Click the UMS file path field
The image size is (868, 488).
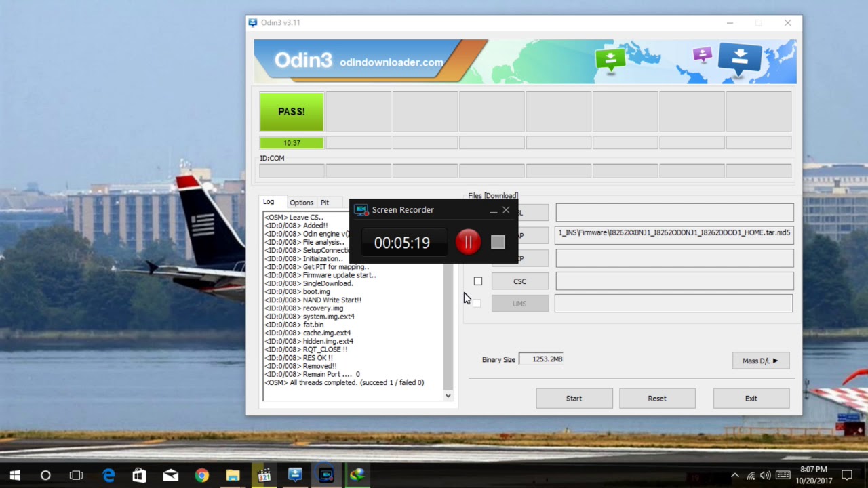[673, 303]
